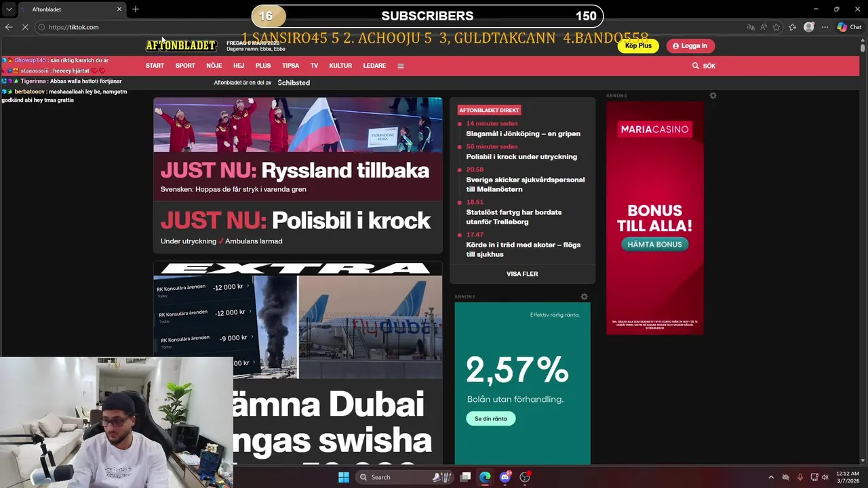Click the Köp Plus button
Viewport: 868px width, 488px height.
pos(638,45)
